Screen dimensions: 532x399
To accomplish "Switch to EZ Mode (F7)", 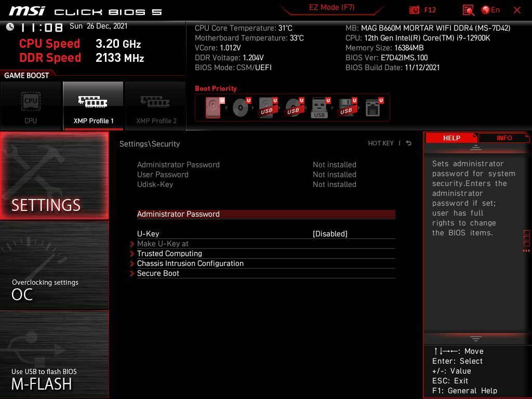I will [331, 7].
